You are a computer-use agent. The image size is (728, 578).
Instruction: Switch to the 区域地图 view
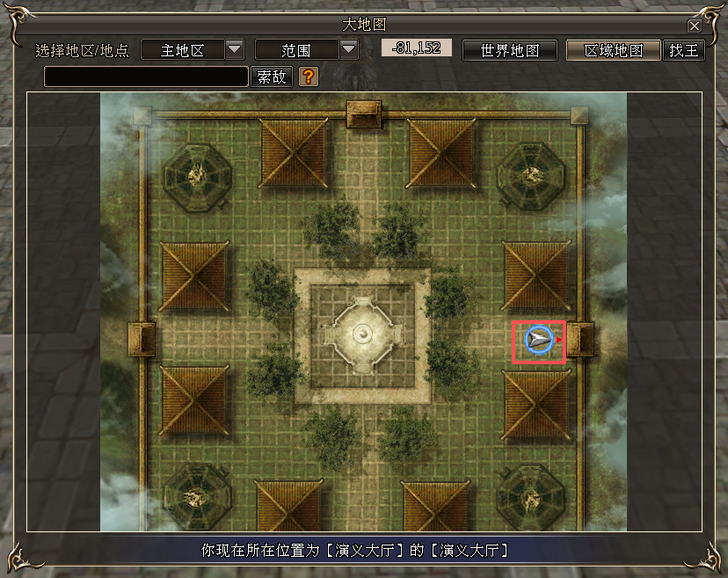(x=613, y=50)
